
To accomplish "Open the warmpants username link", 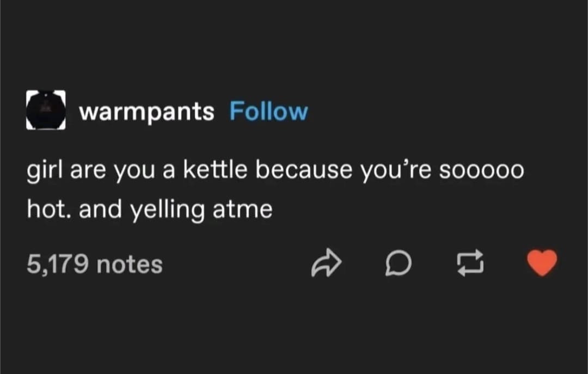I will pyautogui.click(x=146, y=112).
